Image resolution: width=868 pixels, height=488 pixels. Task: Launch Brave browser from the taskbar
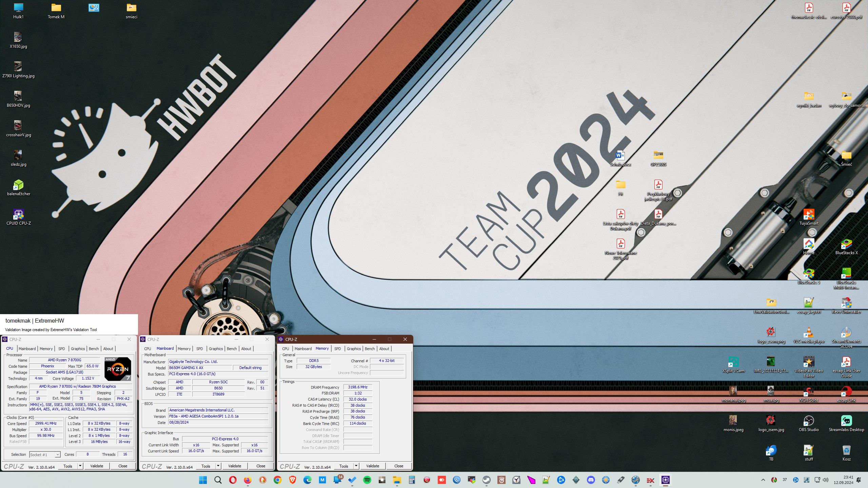[292, 480]
